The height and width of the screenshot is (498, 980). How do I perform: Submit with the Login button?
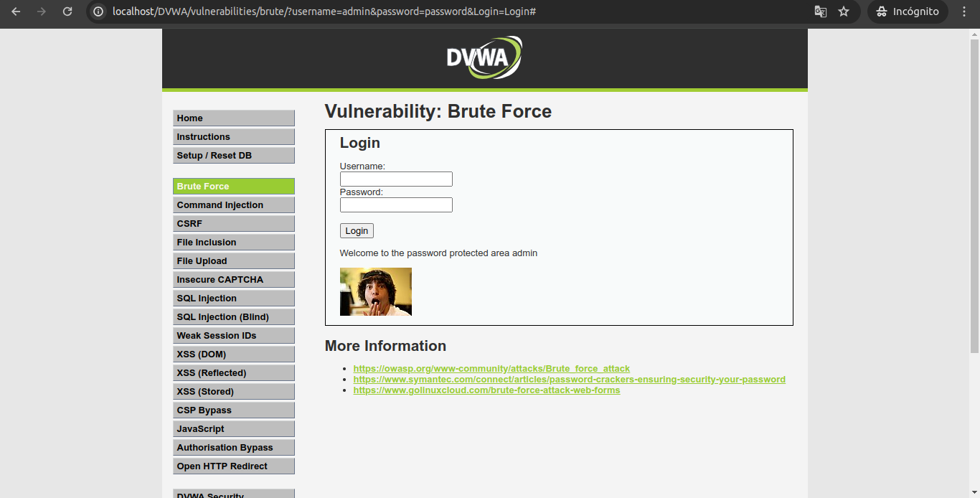click(357, 231)
